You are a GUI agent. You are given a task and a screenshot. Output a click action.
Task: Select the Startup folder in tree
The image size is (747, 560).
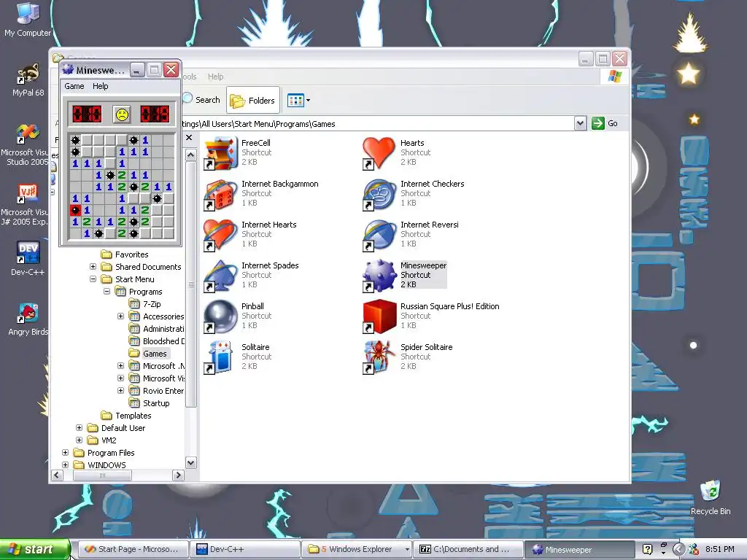[x=149, y=402]
